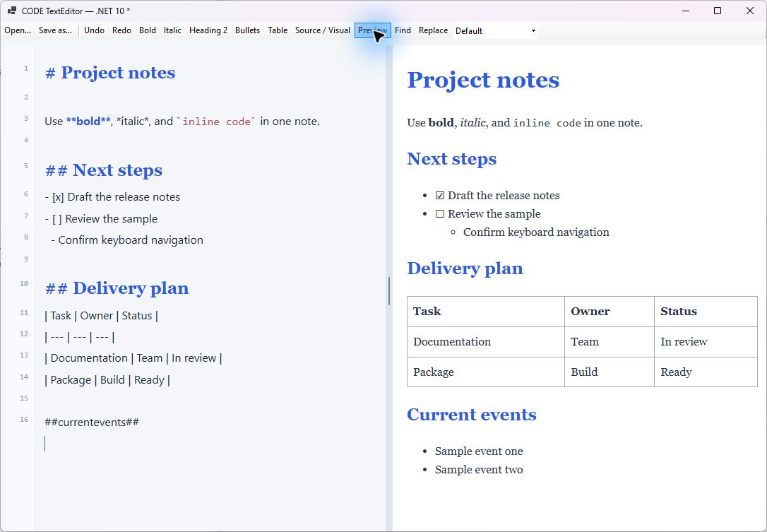Click the 'Package' cell in the preview table

pyautogui.click(x=486, y=372)
